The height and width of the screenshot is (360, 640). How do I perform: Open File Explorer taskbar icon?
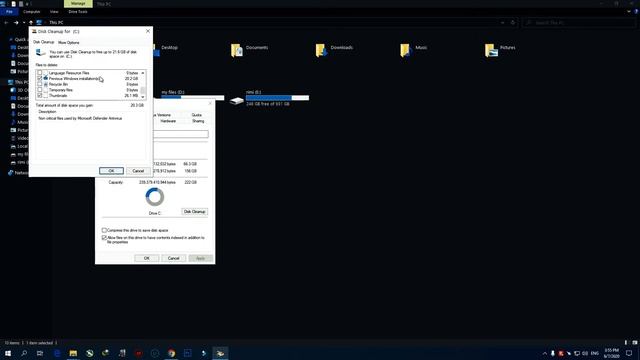73,353
